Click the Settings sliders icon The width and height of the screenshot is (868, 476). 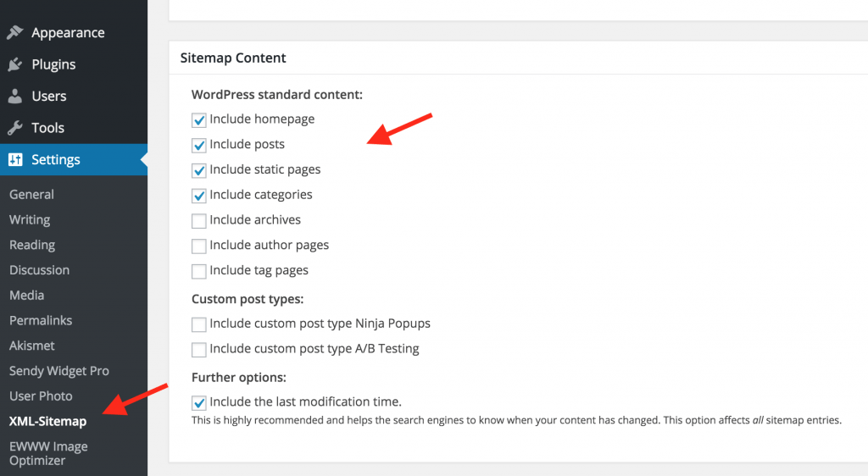tap(14, 160)
